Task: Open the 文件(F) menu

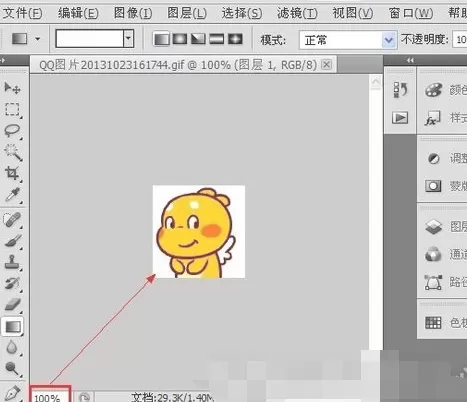Action: [x=22, y=13]
